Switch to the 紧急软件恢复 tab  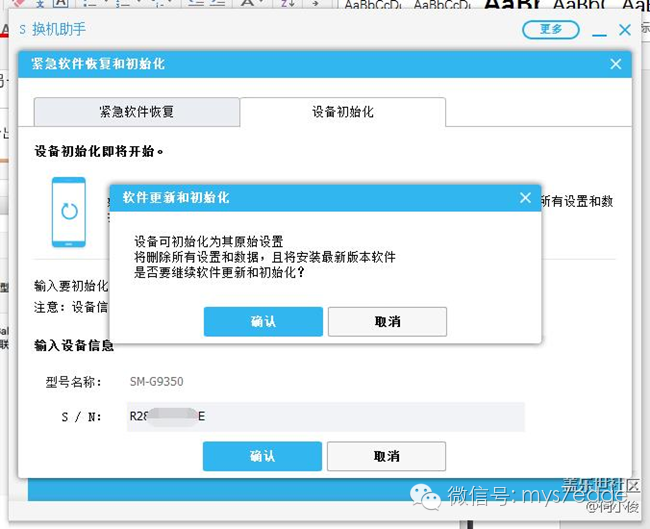coord(137,112)
